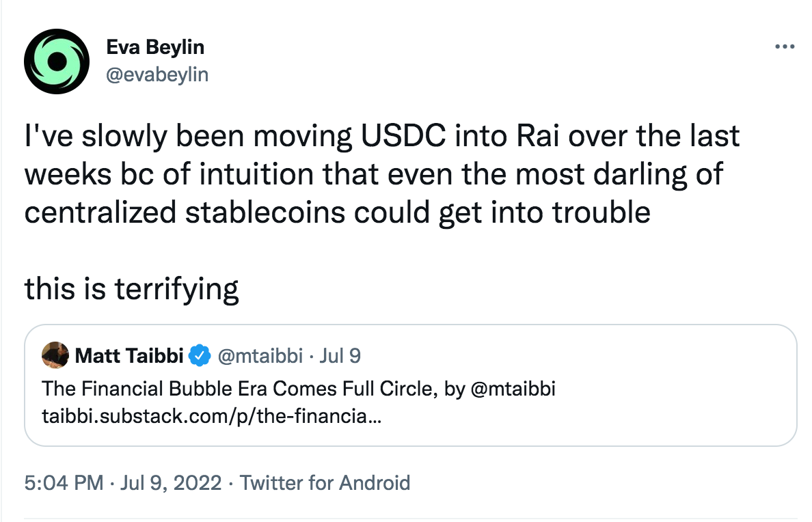Click the green swirl logo in Eva's avatar
812x522 pixels.
pyautogui.click(x=57, y=61)
